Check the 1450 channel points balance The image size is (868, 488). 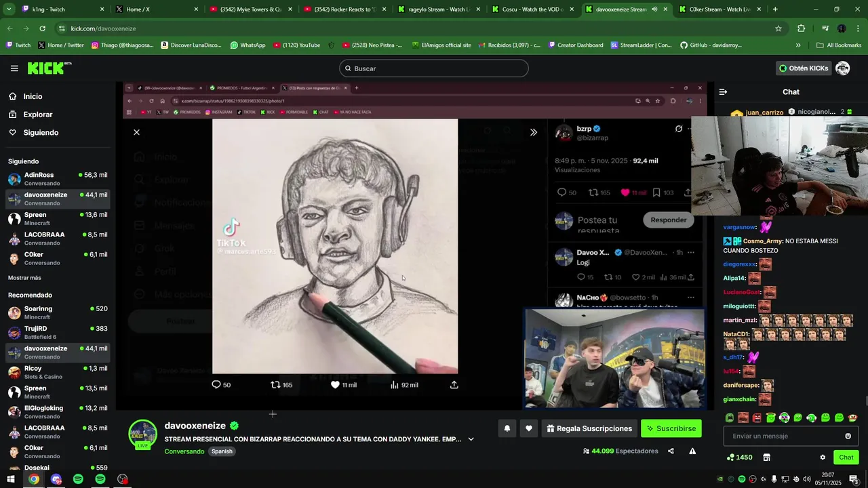[x=739, y=457]
